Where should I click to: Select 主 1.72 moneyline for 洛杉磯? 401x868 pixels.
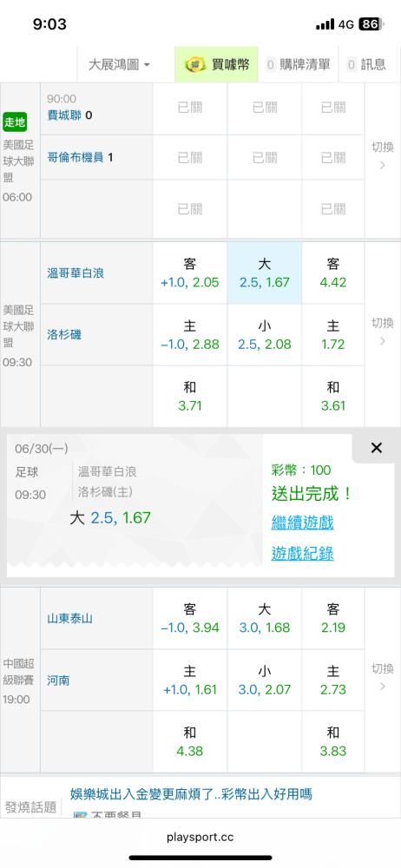tap(333, 335)
